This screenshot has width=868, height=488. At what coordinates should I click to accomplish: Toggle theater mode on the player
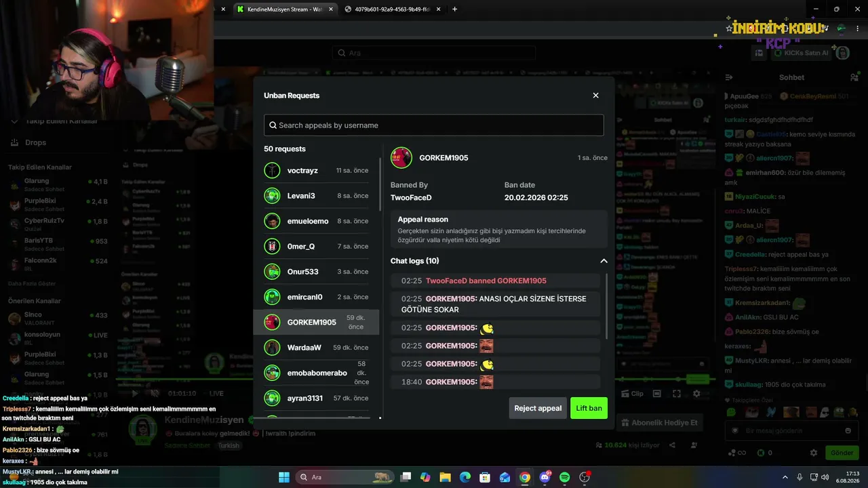pos(656,394)
